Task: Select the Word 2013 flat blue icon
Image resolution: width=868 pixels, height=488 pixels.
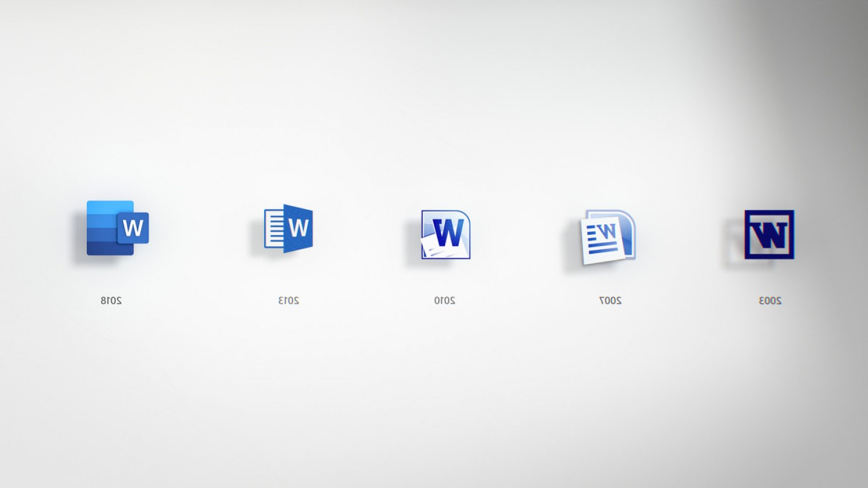Action: [288, 230]
